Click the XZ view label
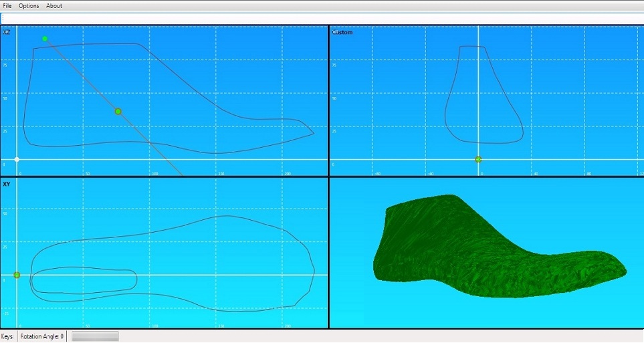This screenshot has height=343, width=644. [6, 32]
